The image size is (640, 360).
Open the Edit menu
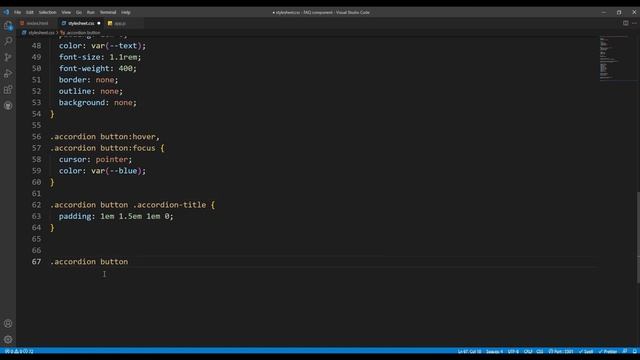(30, 12)
